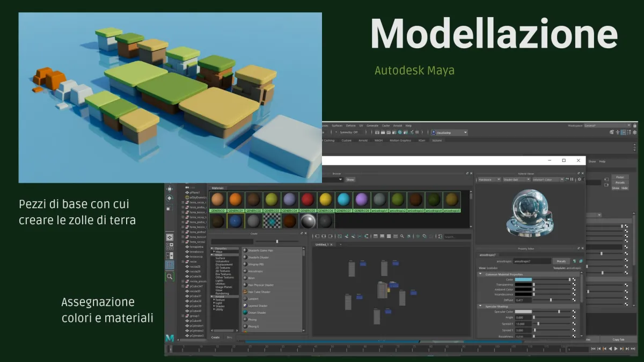
Task: Pick the Blinn shader icon
Action: tap(245, 278)
